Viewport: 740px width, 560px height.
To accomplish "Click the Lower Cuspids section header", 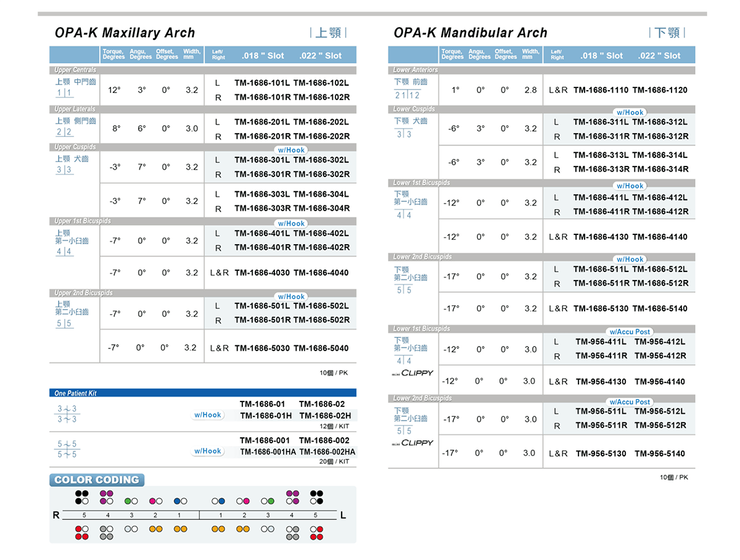I will pos(414,109).
